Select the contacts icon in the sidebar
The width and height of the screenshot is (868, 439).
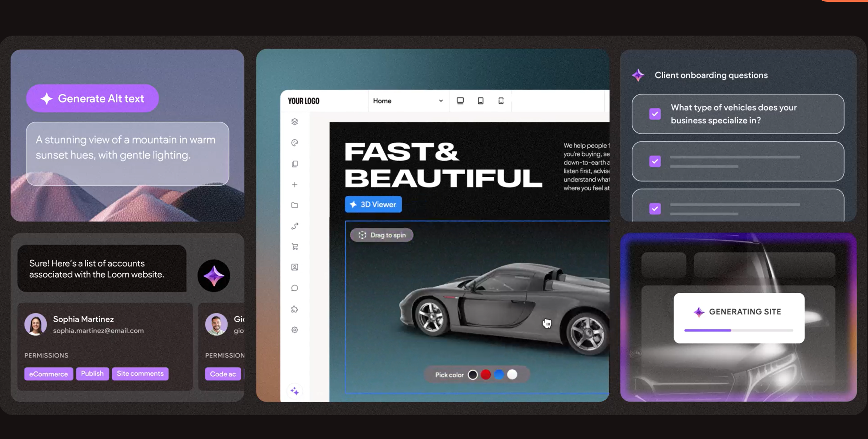click(x=295, y=267)
